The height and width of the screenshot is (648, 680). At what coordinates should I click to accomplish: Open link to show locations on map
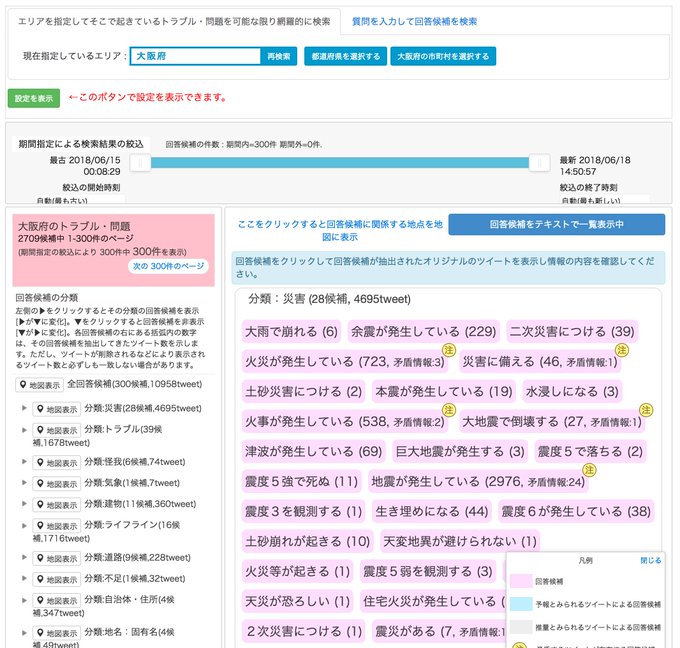340,230
